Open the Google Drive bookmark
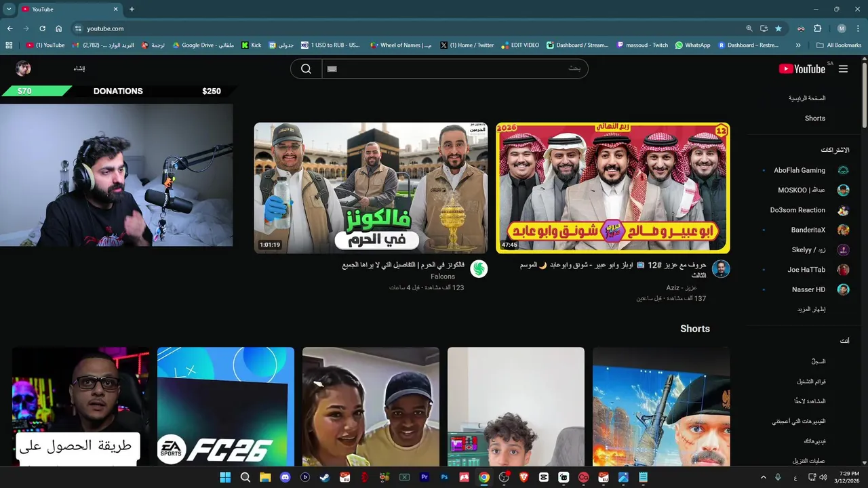This screenshot has width=868, height=488. tap(203, 45)
